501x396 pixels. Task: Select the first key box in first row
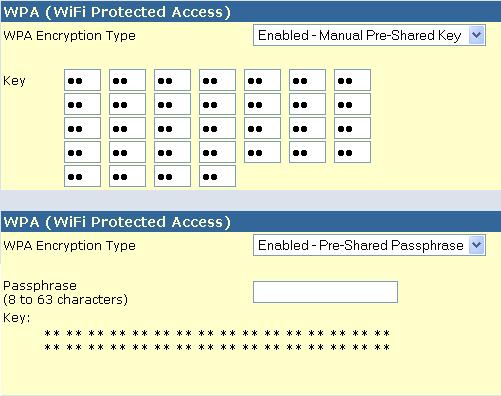(x=82, y=80)
